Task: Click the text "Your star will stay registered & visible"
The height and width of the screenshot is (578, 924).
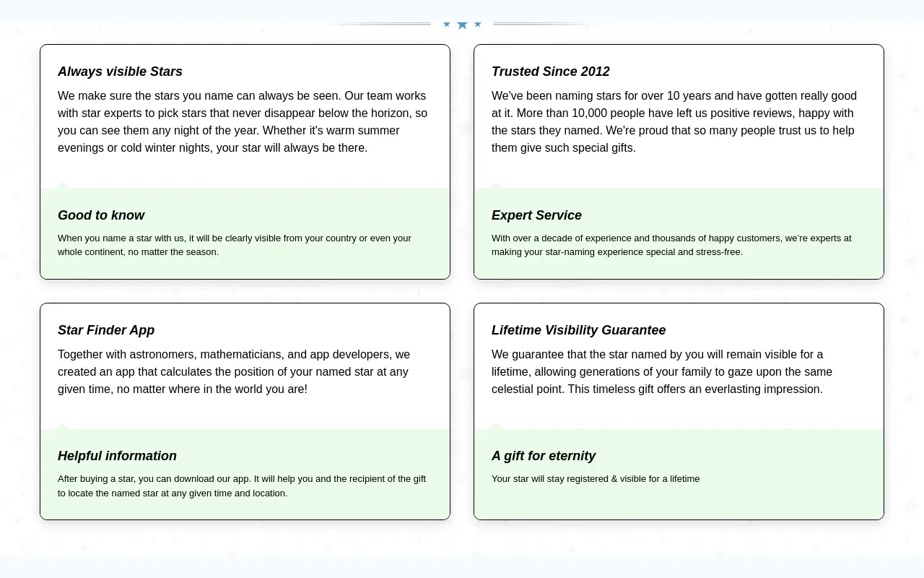Action: (x=596, y=478)
